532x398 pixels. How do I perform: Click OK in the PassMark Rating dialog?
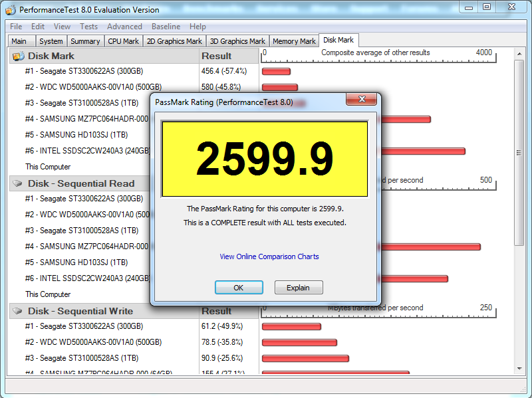(x=239, y=288)
